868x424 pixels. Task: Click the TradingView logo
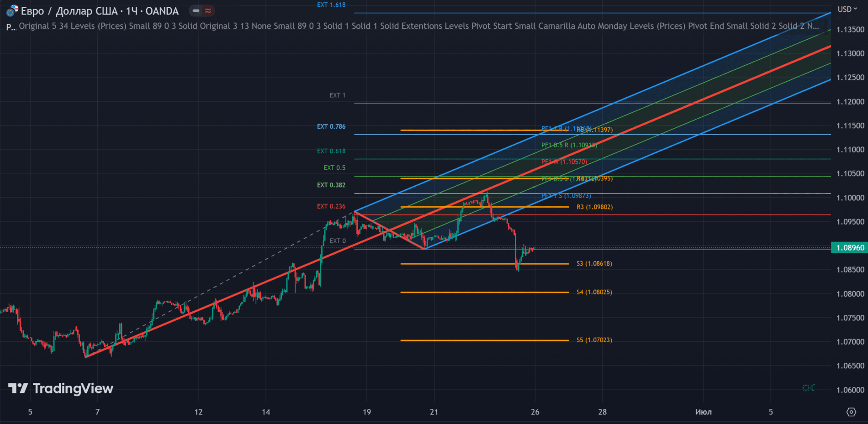[61, 388]
